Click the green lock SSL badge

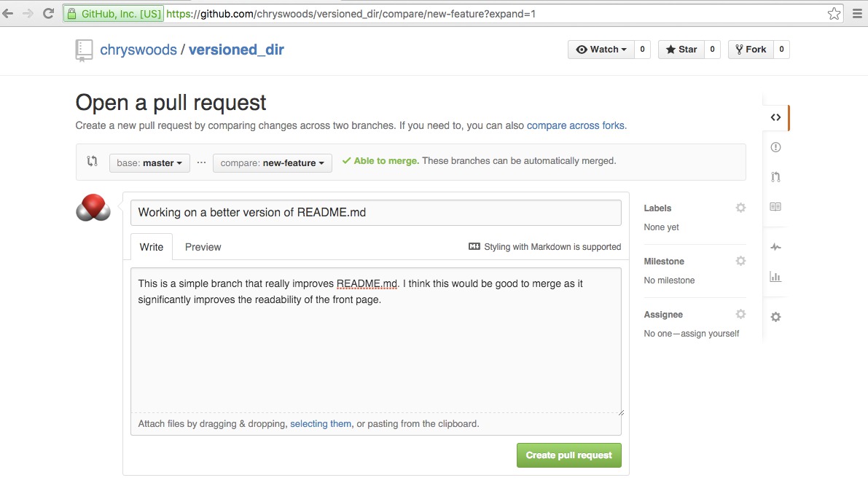pos(71,14)
